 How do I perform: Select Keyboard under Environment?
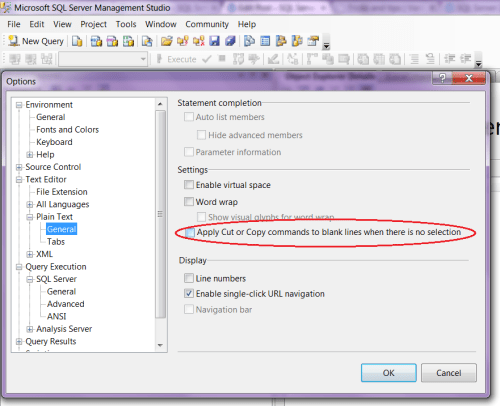pos(54,142)
